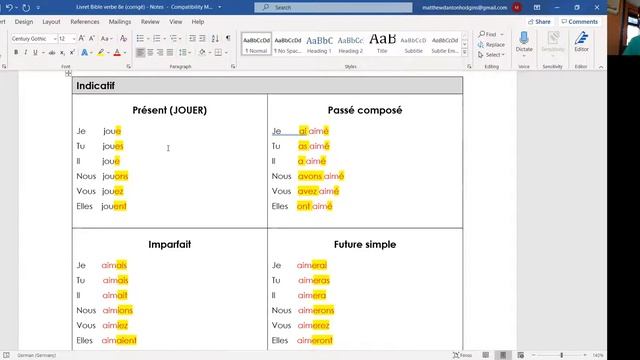This screenshot has height=360, width=640.
Task: Open the Review tab
Action: point(150,22)
